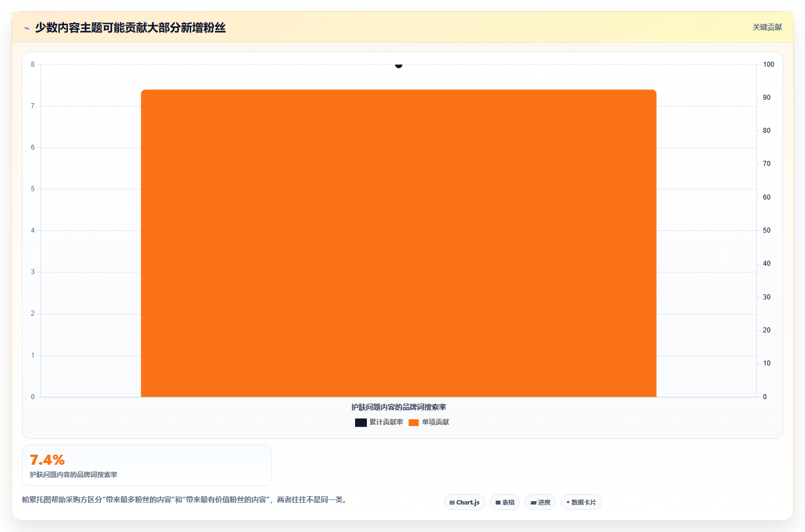
Task: Click the orange 单项贡献 bar in the chart
Action: click(398, 243)
